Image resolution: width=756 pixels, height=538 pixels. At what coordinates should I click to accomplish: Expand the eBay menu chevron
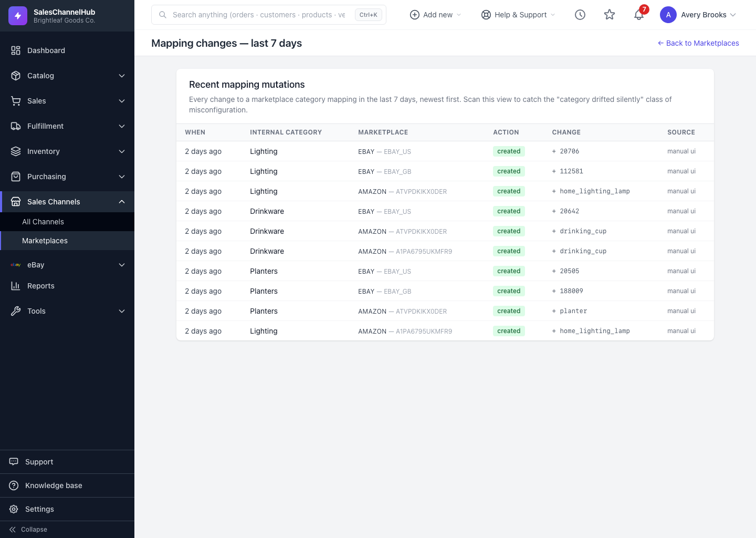tap(122, 265)
